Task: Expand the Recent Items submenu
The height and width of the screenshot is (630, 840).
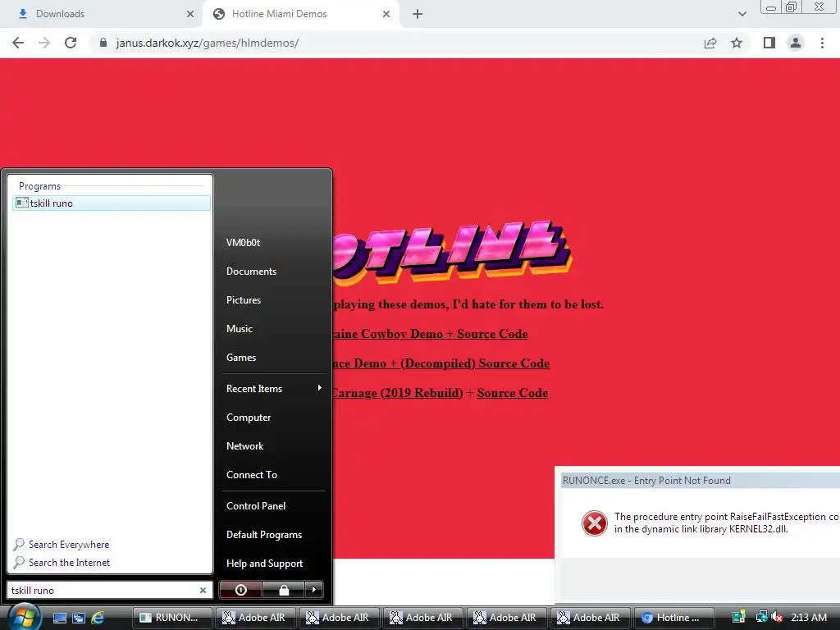Action: 274,388
